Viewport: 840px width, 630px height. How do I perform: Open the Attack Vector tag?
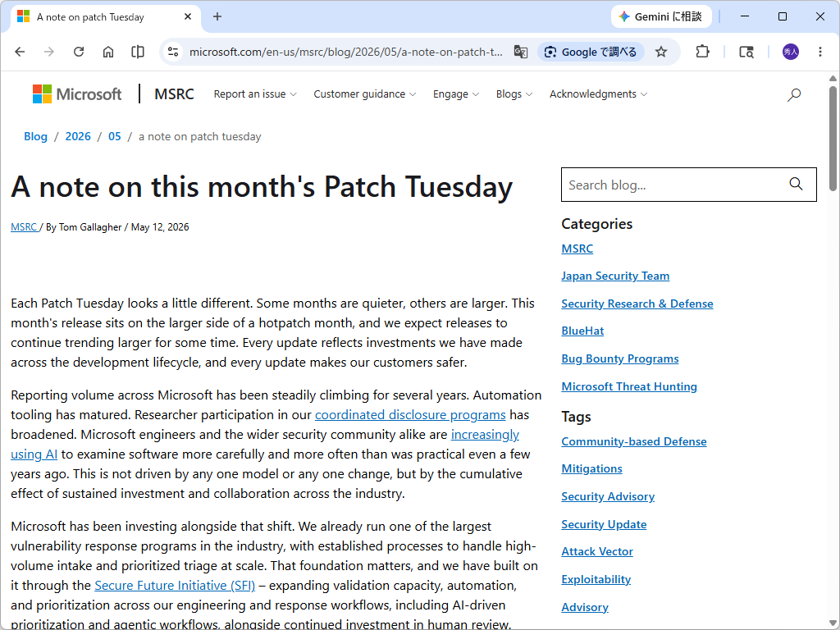pos(597,552)
